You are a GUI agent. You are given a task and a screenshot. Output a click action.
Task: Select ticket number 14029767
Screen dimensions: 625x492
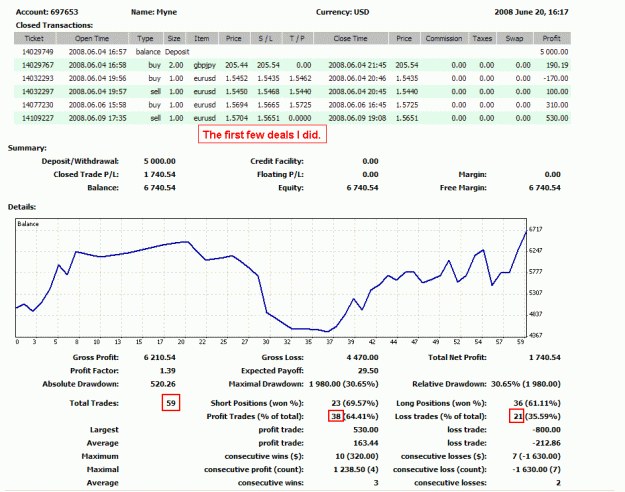(37, 65)
